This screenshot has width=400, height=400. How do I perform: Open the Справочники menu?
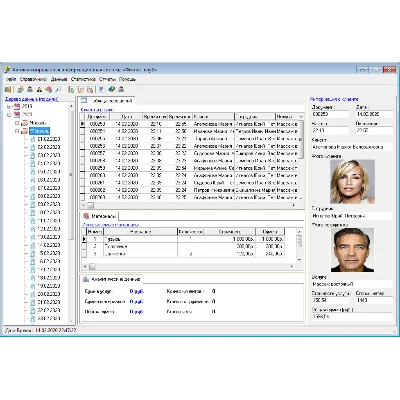(33, 79)
